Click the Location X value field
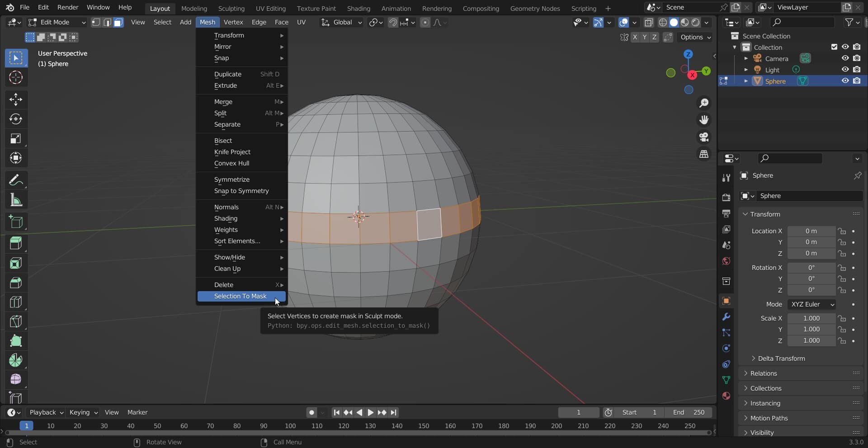This screenshot has height=448, width=868. click(x=811, y=231)
